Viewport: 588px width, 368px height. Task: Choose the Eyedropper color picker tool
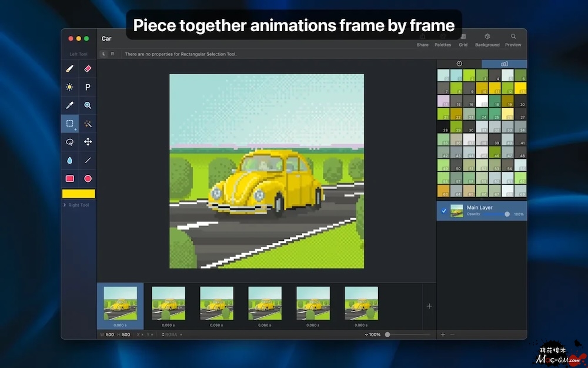click(70, 105)
